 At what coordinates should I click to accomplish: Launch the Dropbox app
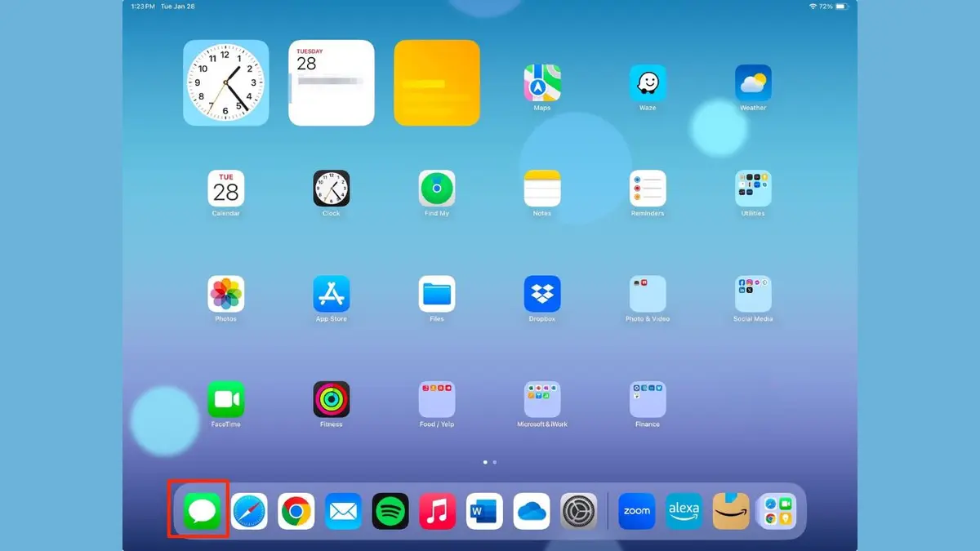pyautogui.click(x=542, y=294)
